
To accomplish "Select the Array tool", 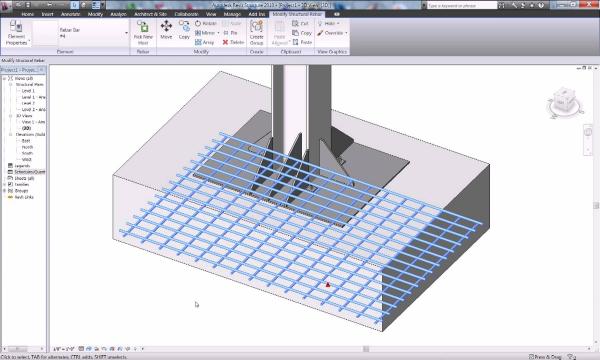I will 204,42.
